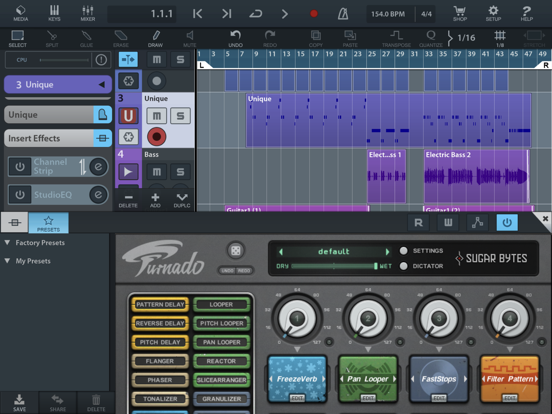Click the 1.1.1 position display
The height and width of the screenshot is (414, 552).
click(142, 14)
